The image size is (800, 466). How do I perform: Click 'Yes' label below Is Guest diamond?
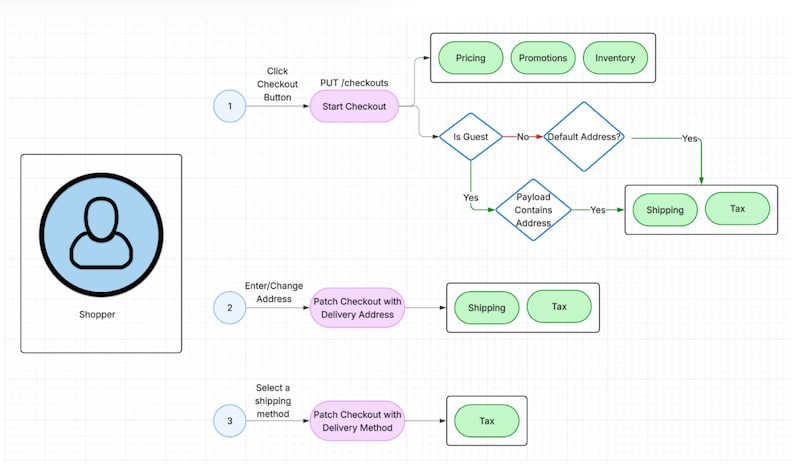470,198
